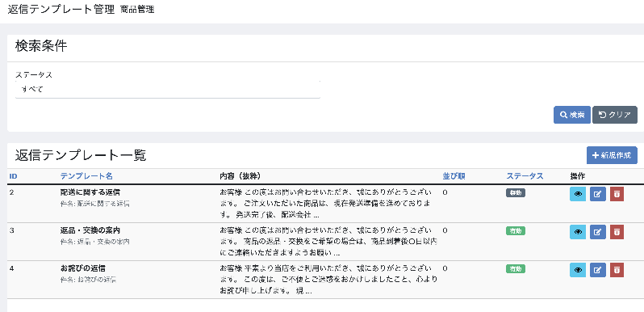Image resolution: width=644 pixels, height=312 pixels.
Task: Click the 返信テンプレート管理 page title
Action: pos(61,10)
